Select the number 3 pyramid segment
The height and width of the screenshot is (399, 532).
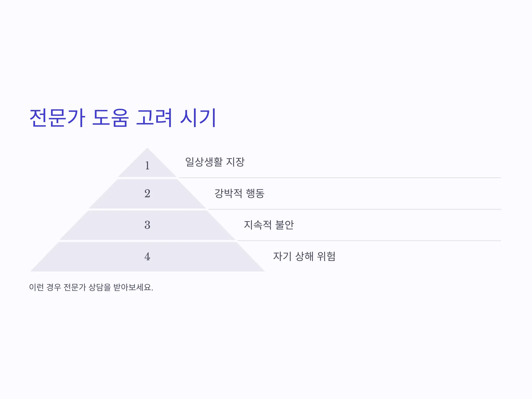point(147,225)
